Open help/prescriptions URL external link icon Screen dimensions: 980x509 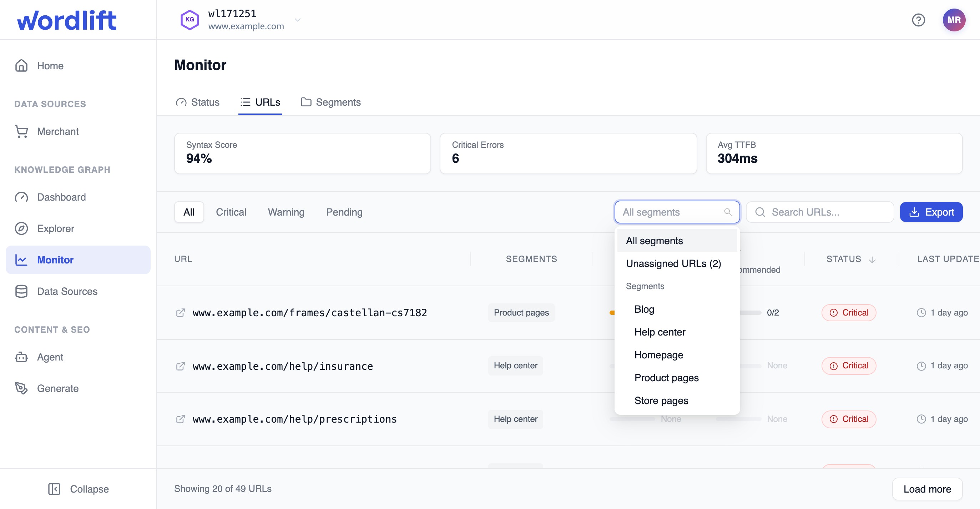tap(180, 419)
